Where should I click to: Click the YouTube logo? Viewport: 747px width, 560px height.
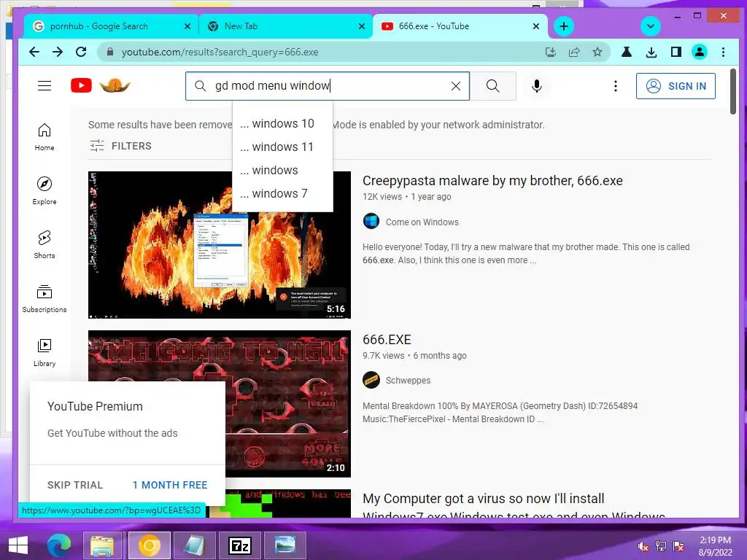[x=101, y=86]
